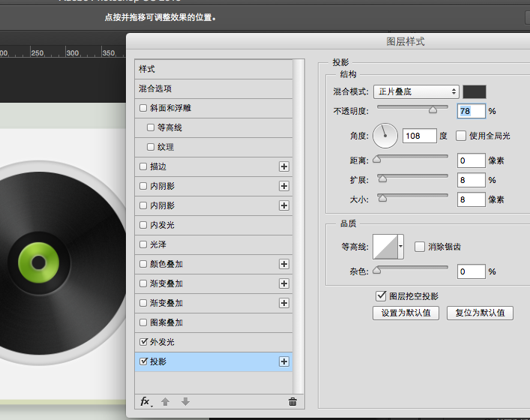Image resolution: width=530 pixels, height=420 pixels.
Task: Click the 复位为默认值 button
Action: pyautogui.click(x=480, y=313)
